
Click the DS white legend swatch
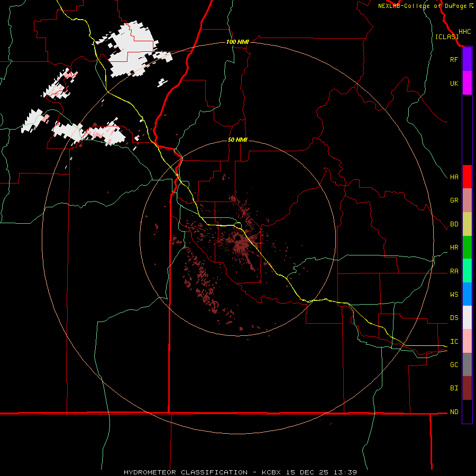[467, 317]
